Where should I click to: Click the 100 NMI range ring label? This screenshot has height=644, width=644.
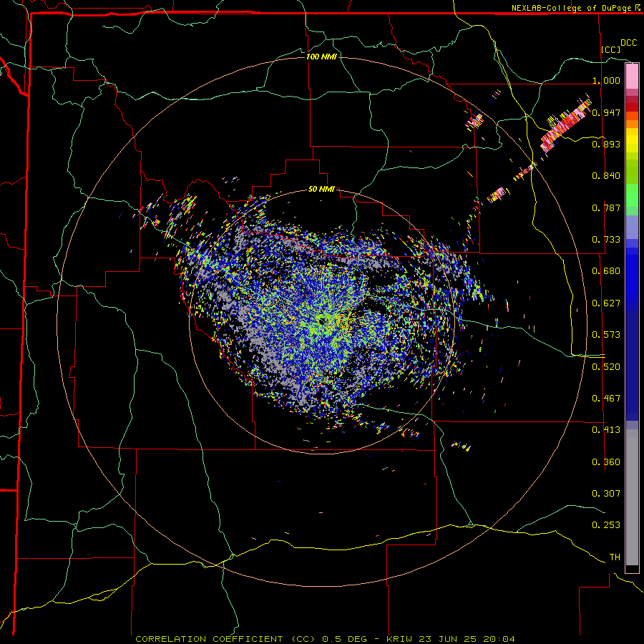(321, 57)
